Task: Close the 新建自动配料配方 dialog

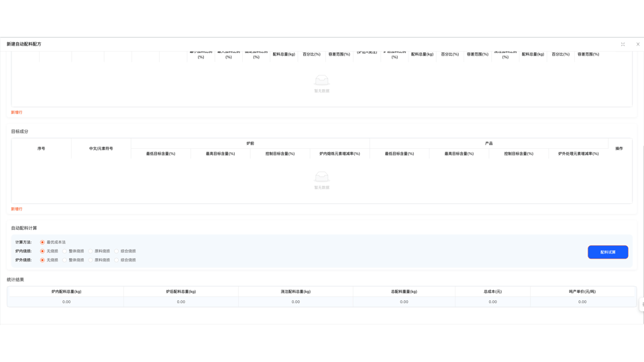Action: tap(638, 44)
